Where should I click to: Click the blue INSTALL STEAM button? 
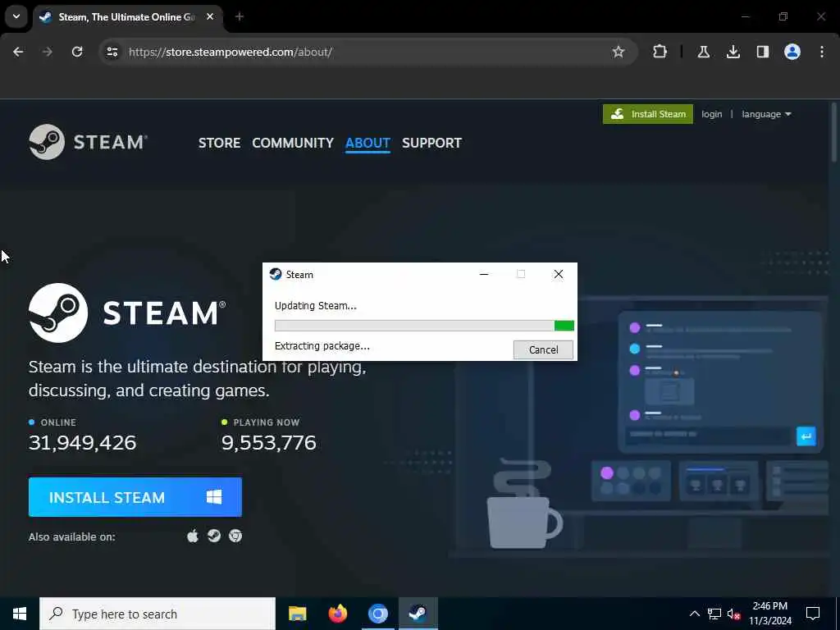click(x=135, y=497)
